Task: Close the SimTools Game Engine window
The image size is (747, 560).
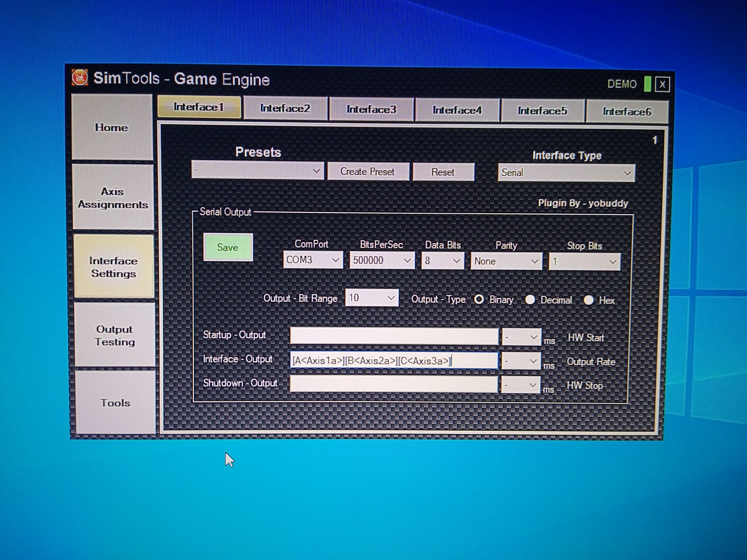Action: [x=662, y=84]
